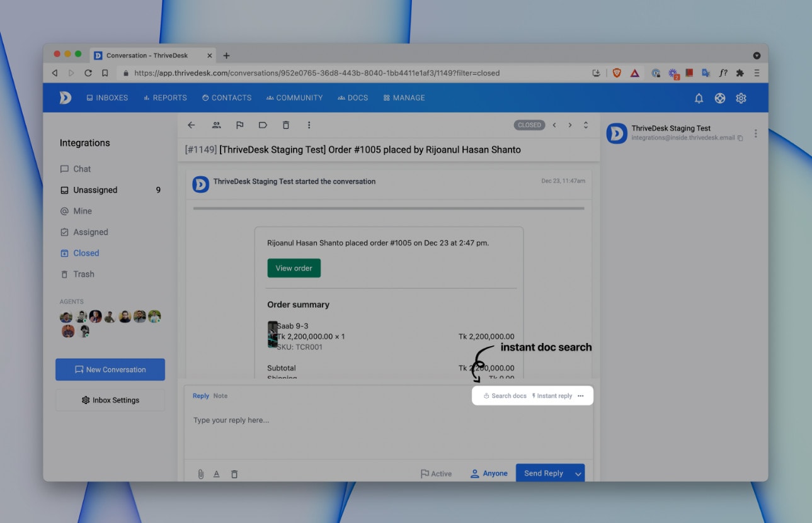Open browser extensions puzzle icon
Viewport: 812px width, 523px height.
[740, 73]
